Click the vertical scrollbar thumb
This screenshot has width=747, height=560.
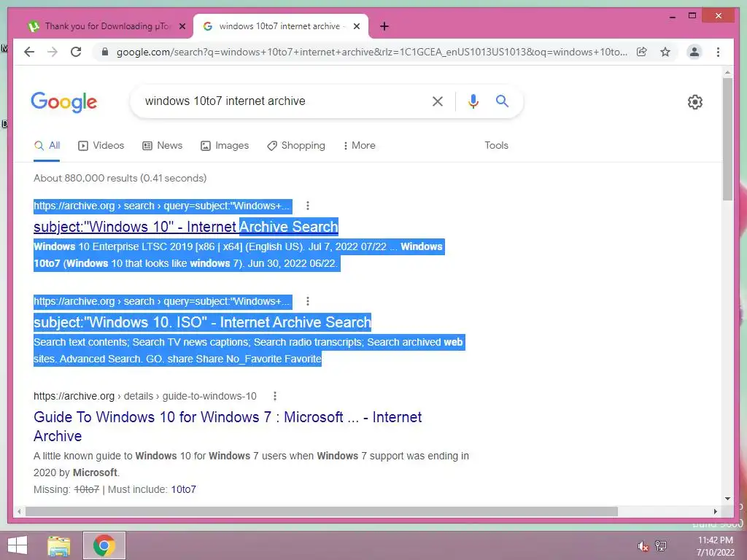coord(727,139)
